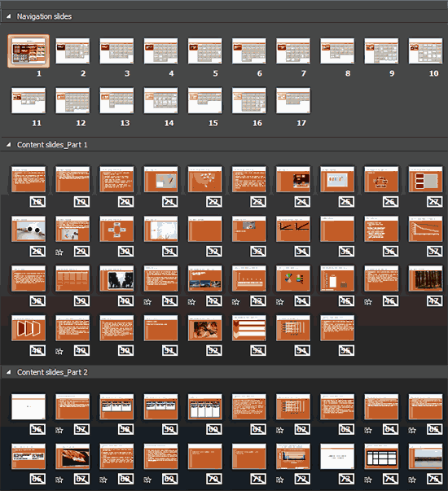
Task: Select slide 28 thumbnail with penguins photo
Action: 29,229
